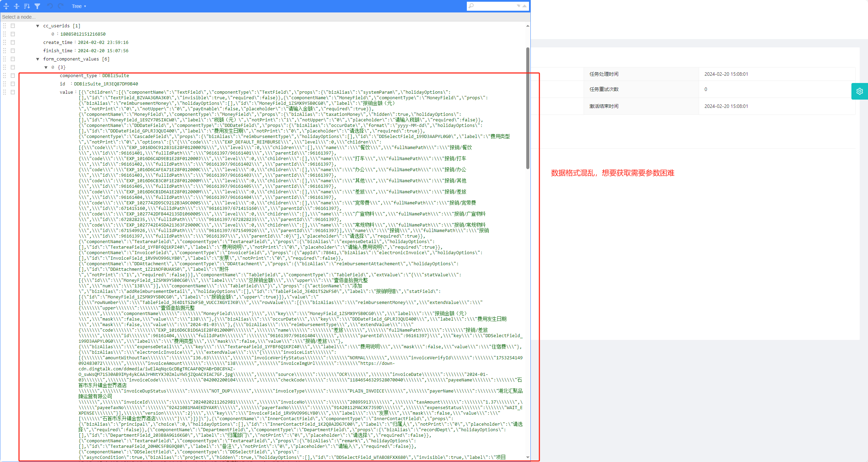Click the tree scrollbar up arrow
The image size is (868, 462).
(528, 26)
